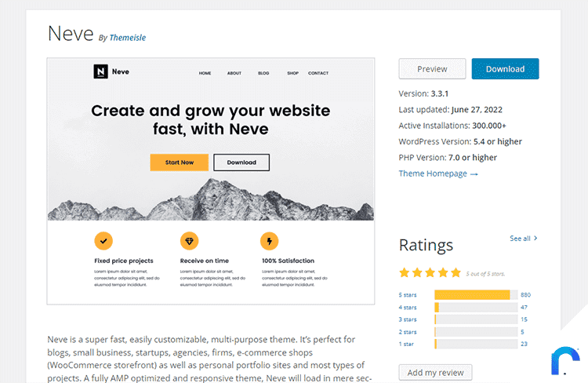Click the arrow icon next to Theme Homepage
The width and height of the screenshot is (588, 383).
click(474, 174)
